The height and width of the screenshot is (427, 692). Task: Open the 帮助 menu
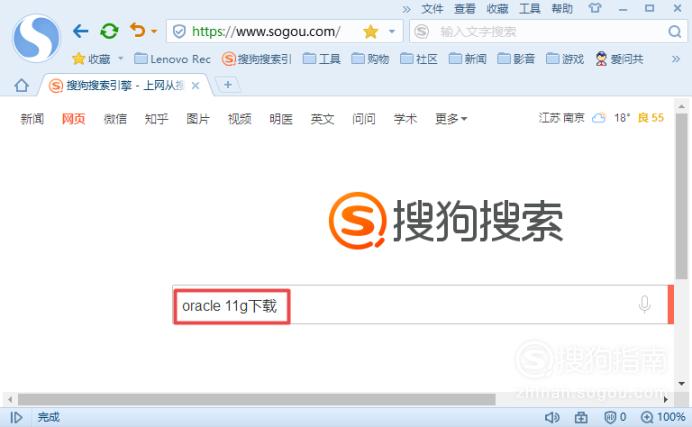pyautogui.click(x=562, y=9)
